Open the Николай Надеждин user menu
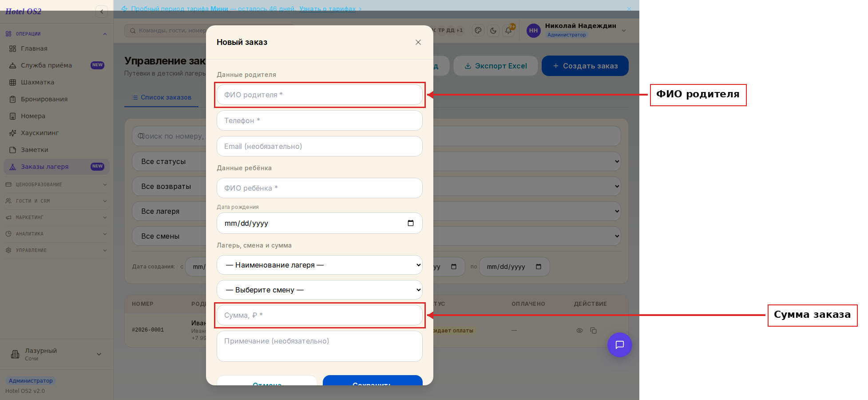Screen dimensions: 868x400 576,30
